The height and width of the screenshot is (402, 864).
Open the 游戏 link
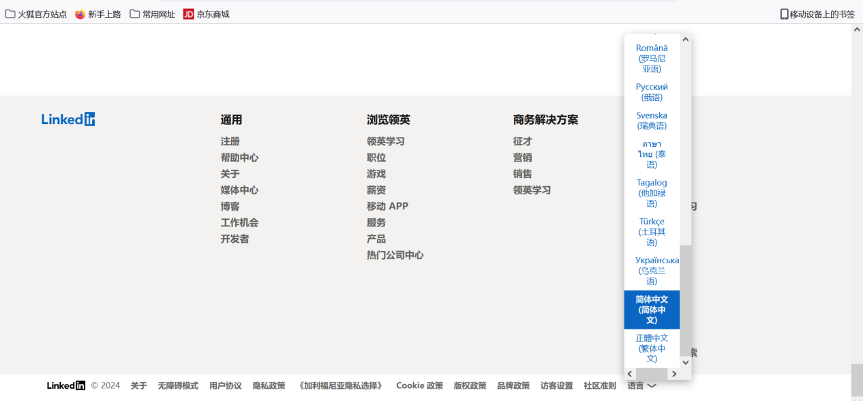tap(376, 173)
